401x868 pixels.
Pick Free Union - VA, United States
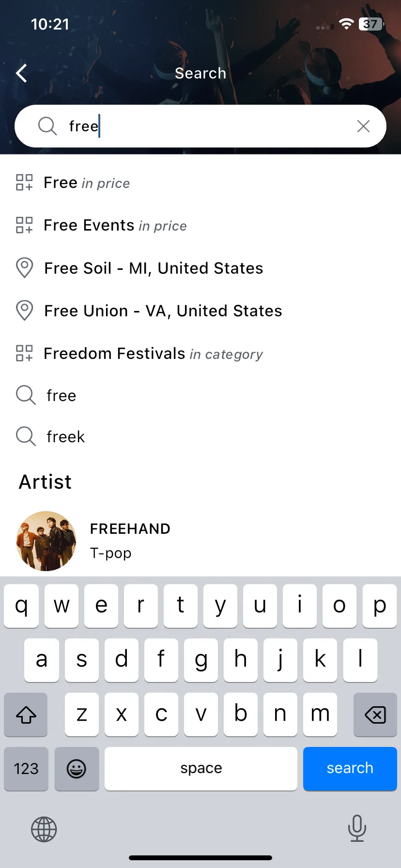pos(200,310)
